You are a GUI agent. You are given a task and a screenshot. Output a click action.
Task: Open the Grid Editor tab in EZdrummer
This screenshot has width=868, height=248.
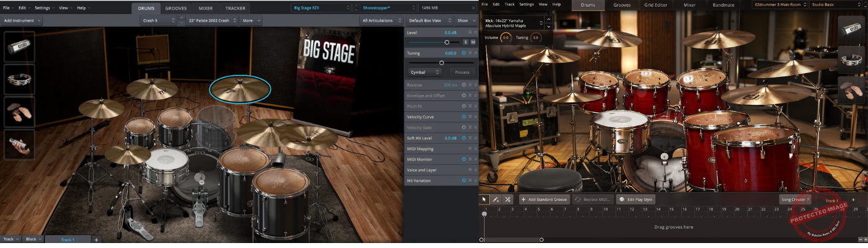click(656, 4)
